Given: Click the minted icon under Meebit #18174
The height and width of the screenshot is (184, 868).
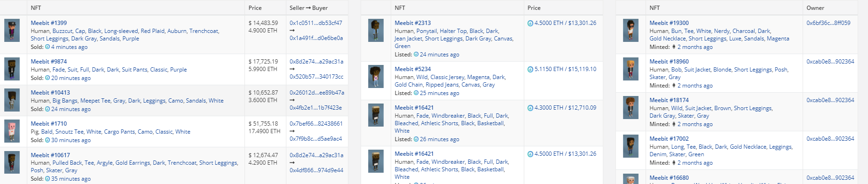Looking at the screenshot, I should (x=674, y=124).
